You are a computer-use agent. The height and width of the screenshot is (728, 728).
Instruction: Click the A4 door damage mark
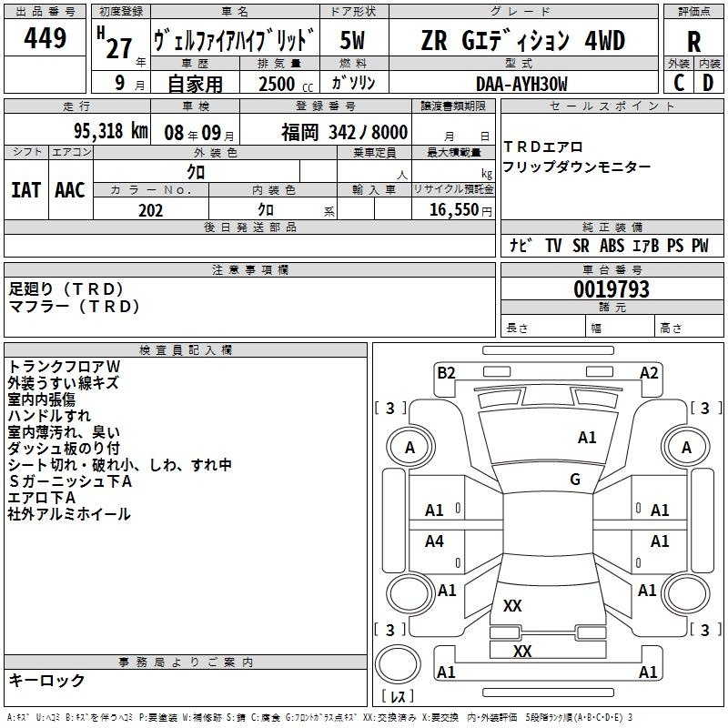435,541
